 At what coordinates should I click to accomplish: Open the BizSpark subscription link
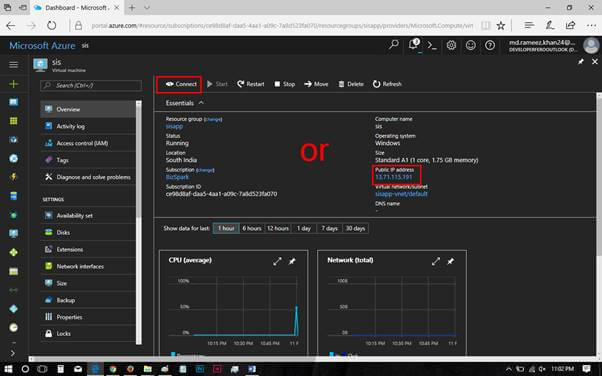(177, 177)
